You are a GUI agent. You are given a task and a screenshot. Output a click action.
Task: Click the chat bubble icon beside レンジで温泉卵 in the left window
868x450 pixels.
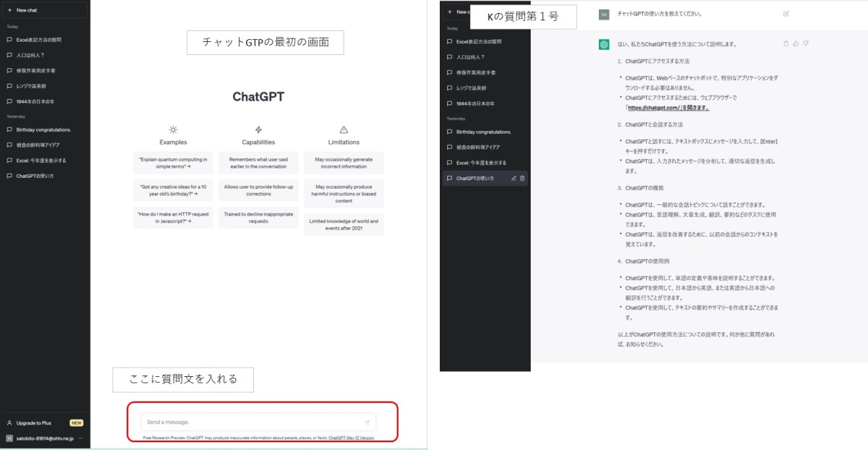[x=9, y=86]
